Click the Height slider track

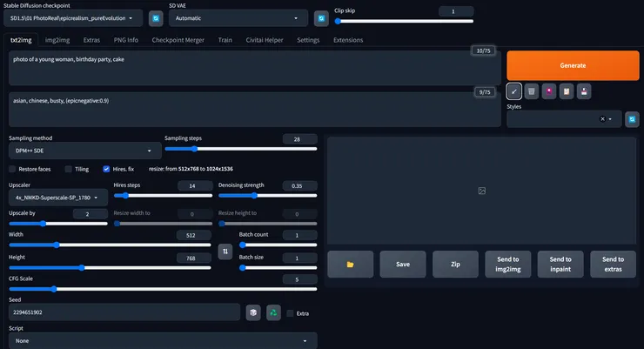tap(110, 268)
